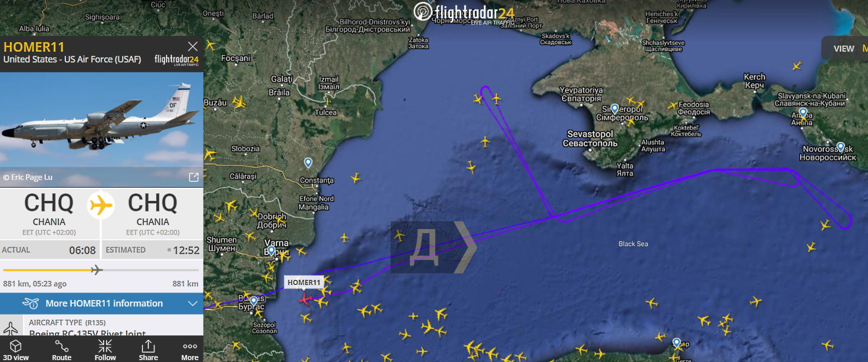Image resolution: width=868 pixels, height=362 pixels.
Task: Show the Route for HOMER11
Action: pos(61,350)
